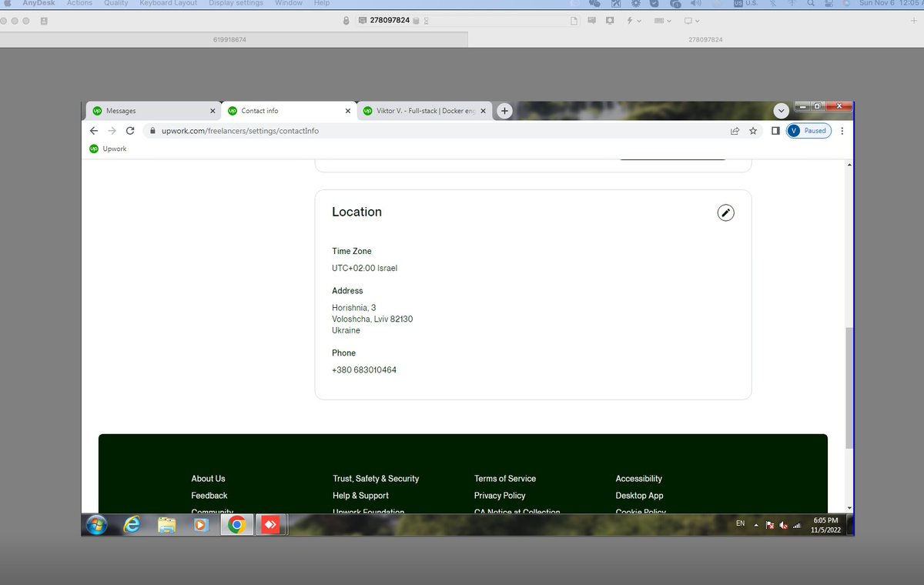Edit the Location section with the pencil icon

725,213
